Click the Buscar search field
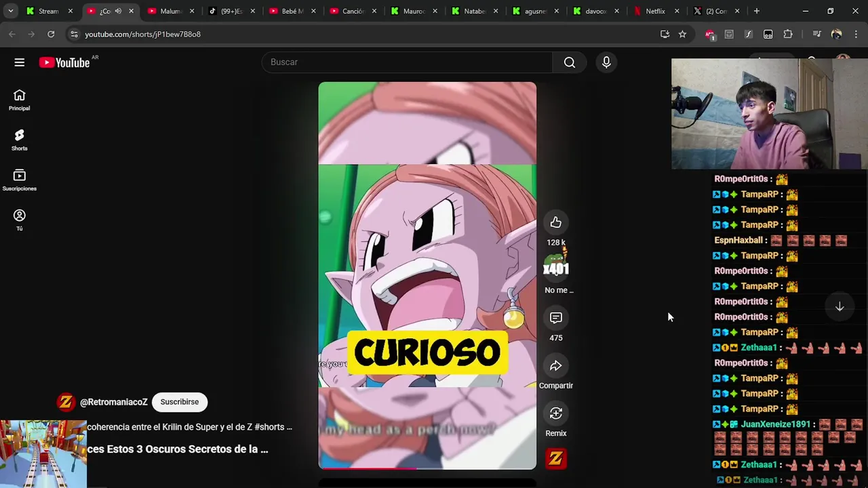Screen dimensions: 868x488 point(407,62)
